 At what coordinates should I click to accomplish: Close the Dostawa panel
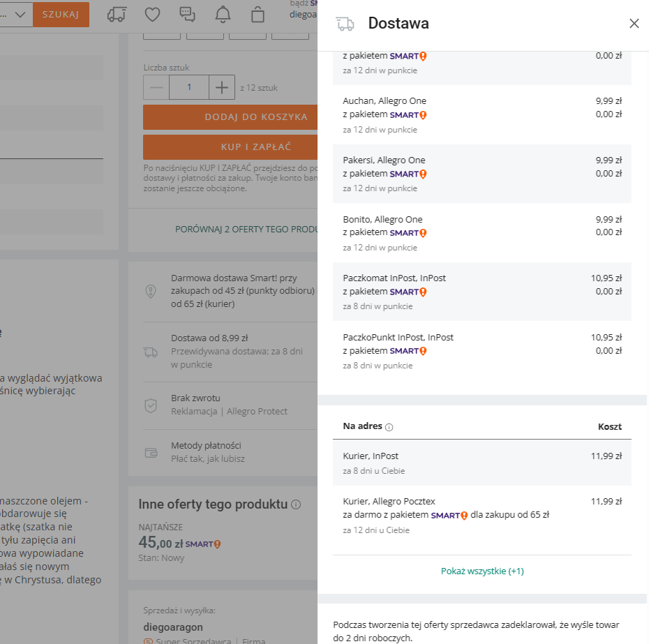pyautogui.click(x=634, y=24)
